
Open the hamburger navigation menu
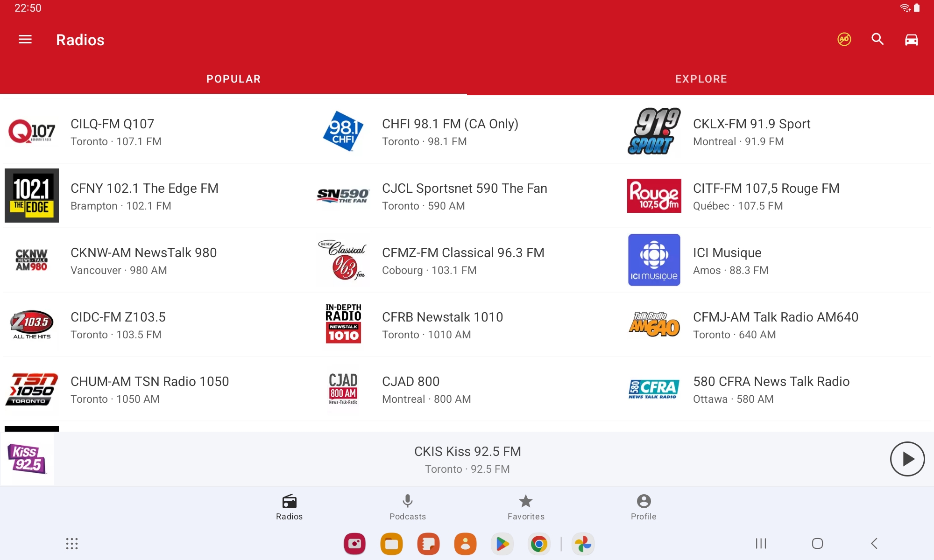coord(25,40)
